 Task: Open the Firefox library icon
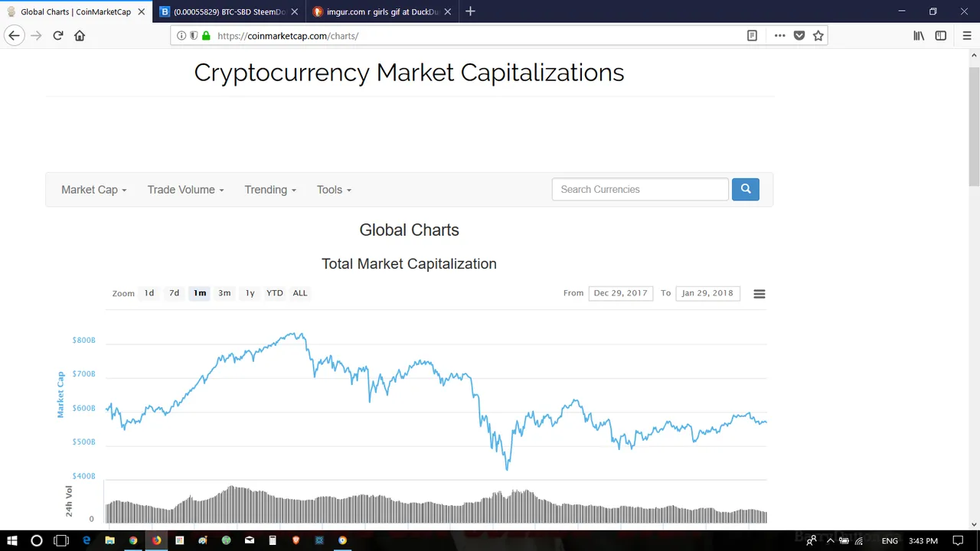tap(919, 35)
